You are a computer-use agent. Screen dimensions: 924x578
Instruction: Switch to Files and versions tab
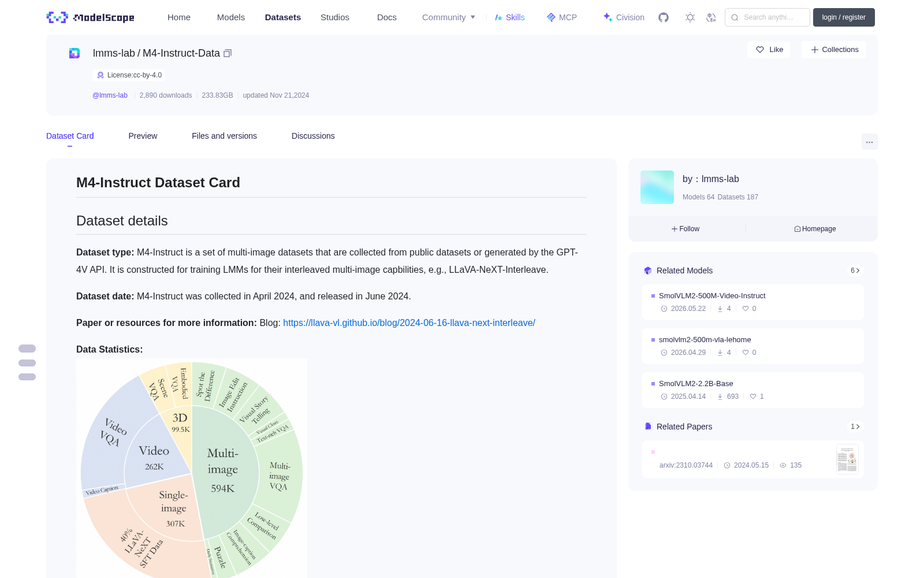[x=224, y=136]
